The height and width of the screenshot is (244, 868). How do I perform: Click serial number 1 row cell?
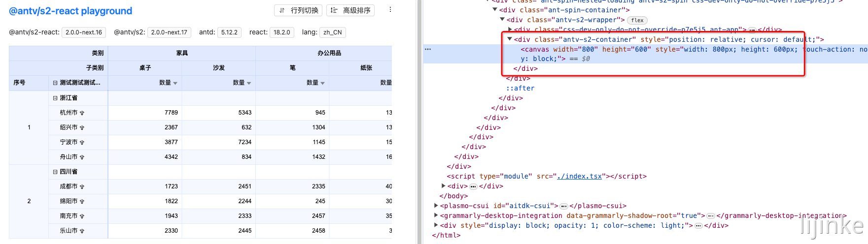click(x=29, y=127)
